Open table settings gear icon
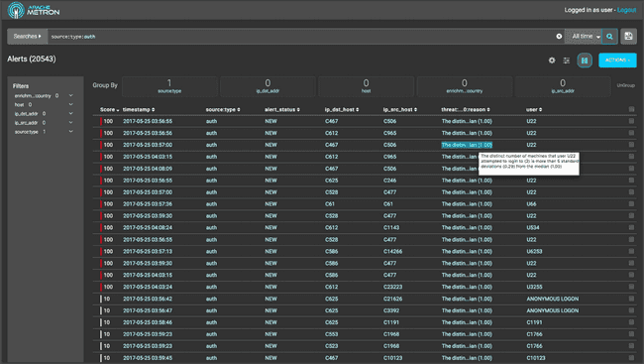This screenshot has height=364, width=644. (x=552, y=61)
